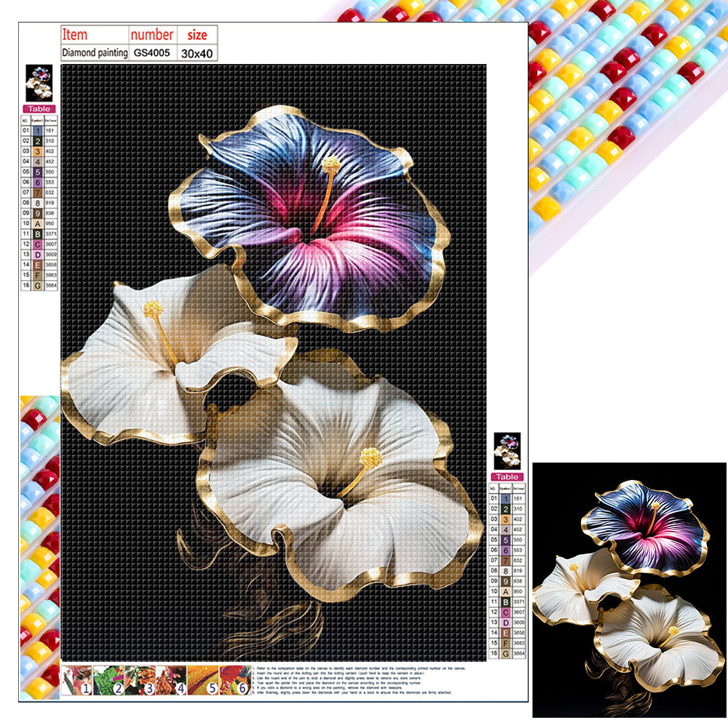Click the yellow stamen of the purple flower
The image size is (728, 728).
tap(332, 164)
